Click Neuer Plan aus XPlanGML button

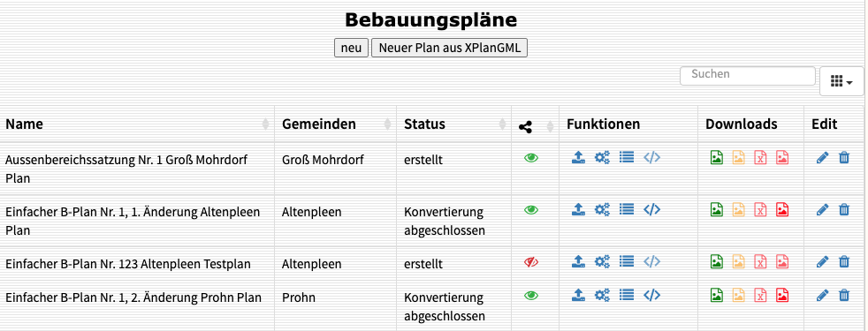tap(449, 48)
